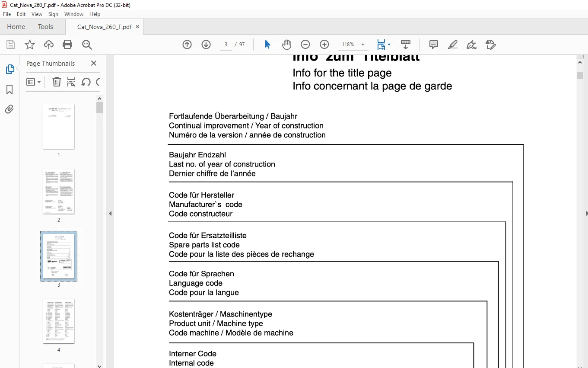Click the text 'Code für Hersteller'
Image resolution: width=588 pixels, height=368 pixels.
tap(202, 195)
